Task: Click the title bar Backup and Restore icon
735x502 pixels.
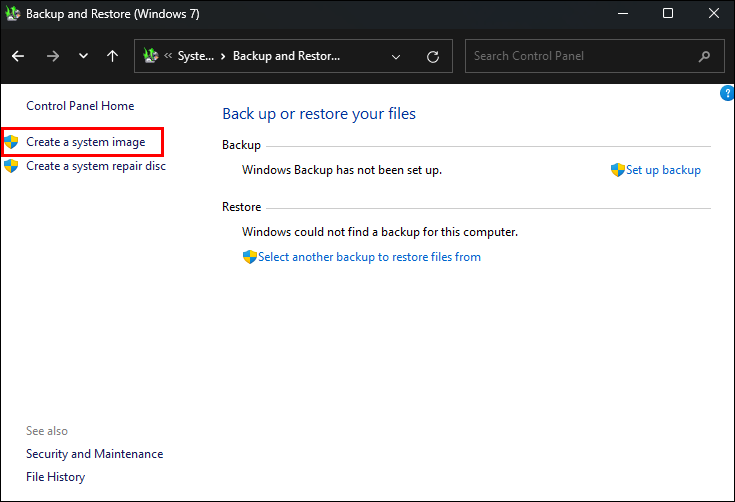Action: [x=11, y=14]
